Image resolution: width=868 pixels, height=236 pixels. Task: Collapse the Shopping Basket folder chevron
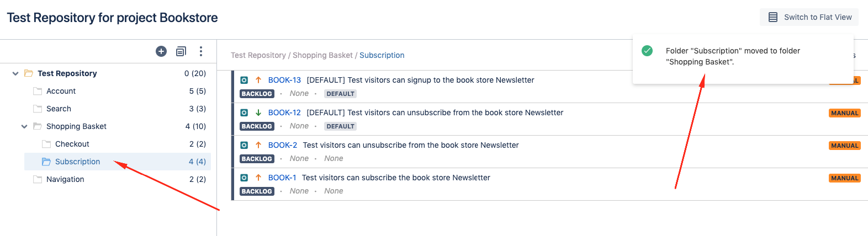[24, 126]
